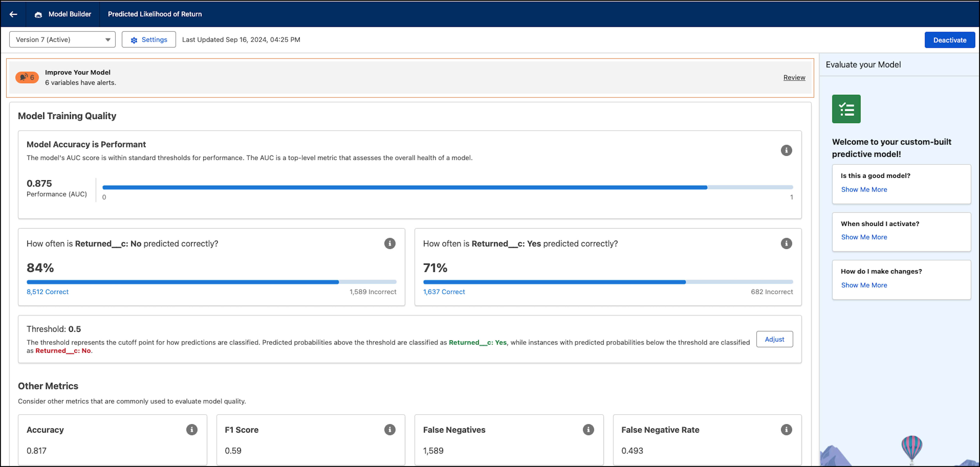
Task: Open info icon for Model Accuracy card
Action: [x=786, y=150]
